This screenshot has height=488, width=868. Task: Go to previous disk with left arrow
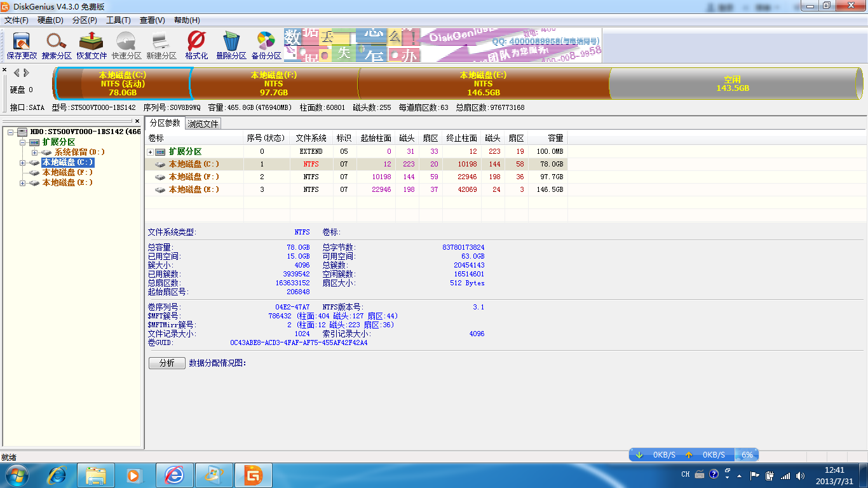pyautogui.click(x=17, y=73)
